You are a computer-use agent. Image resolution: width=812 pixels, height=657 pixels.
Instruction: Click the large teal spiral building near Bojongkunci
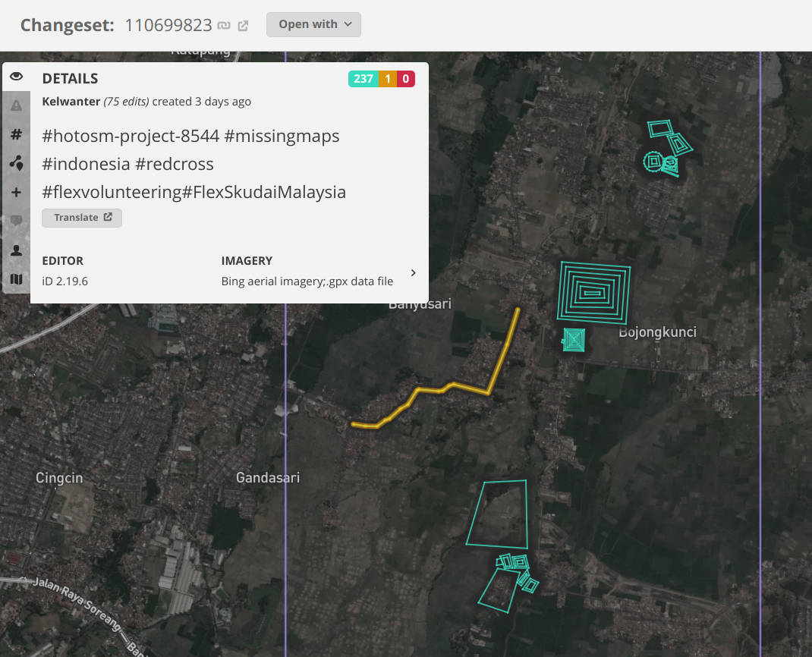(593, 294)
